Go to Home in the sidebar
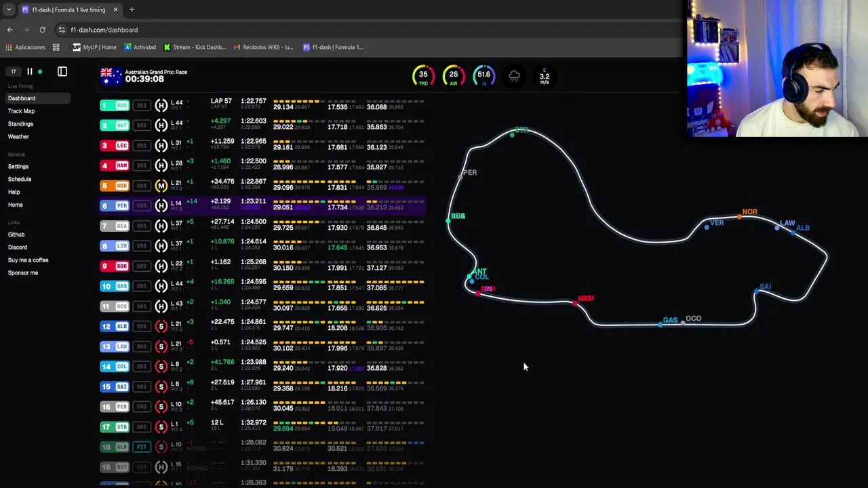Image resolution: width=868 pixels, height=488 pixels. coord(16,205)
